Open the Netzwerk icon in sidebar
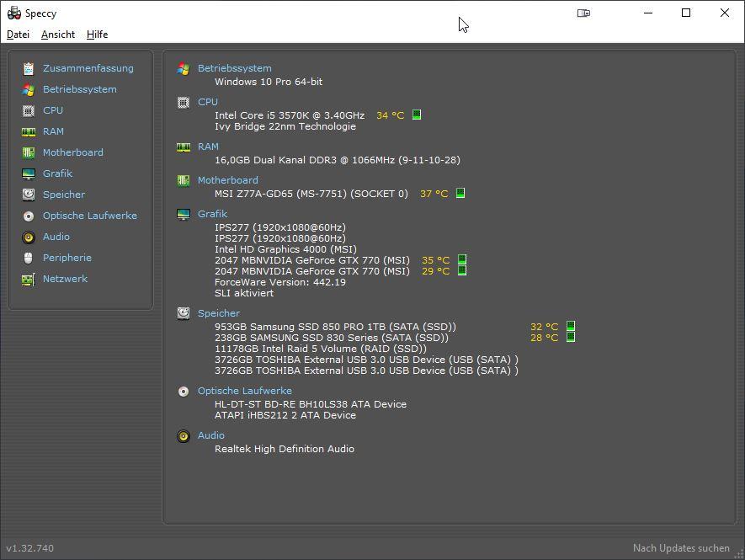This screenshot has width=745, height=560. coord(29,279)
